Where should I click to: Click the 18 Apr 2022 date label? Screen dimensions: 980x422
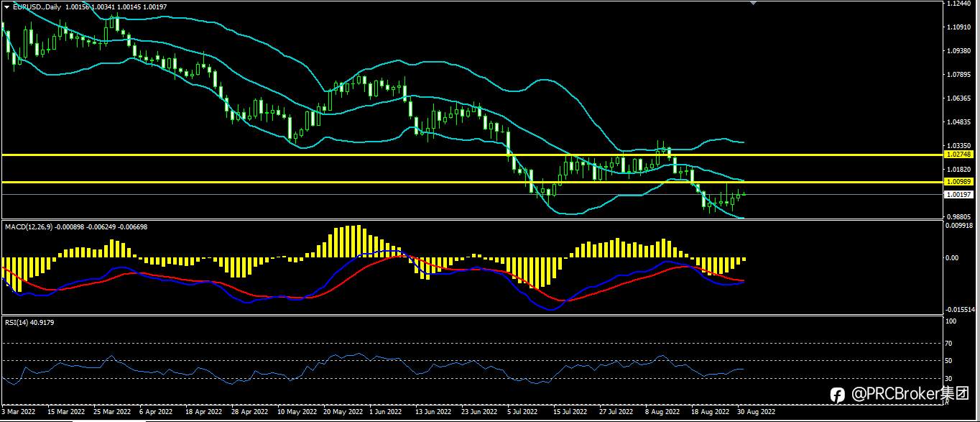click(203, 412)
